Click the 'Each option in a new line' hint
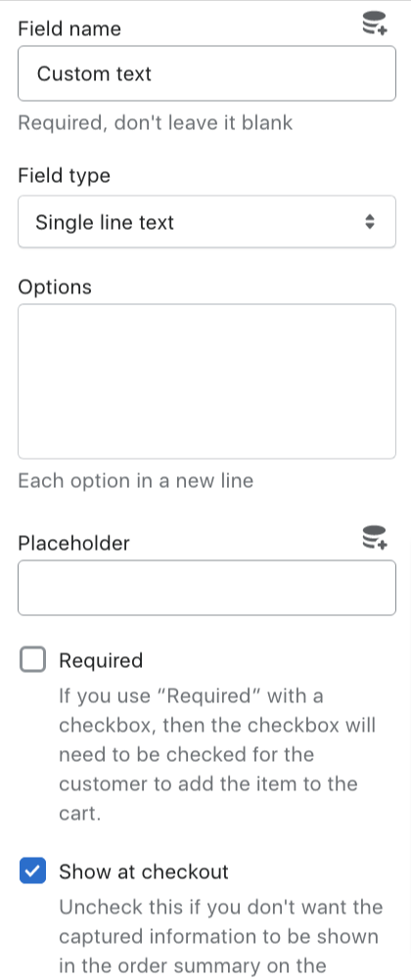Viewport: 411px width, 980px height. coord(136,480)
